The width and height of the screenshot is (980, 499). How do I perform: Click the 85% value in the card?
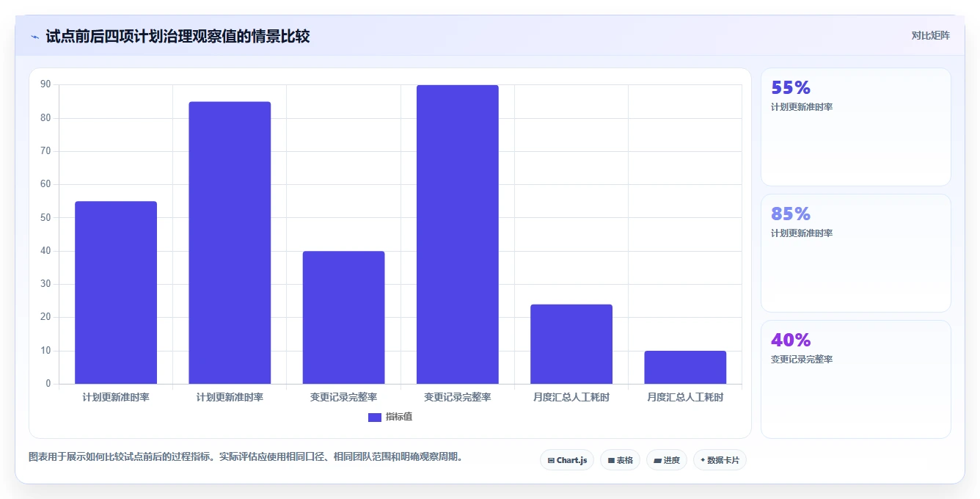791,214
